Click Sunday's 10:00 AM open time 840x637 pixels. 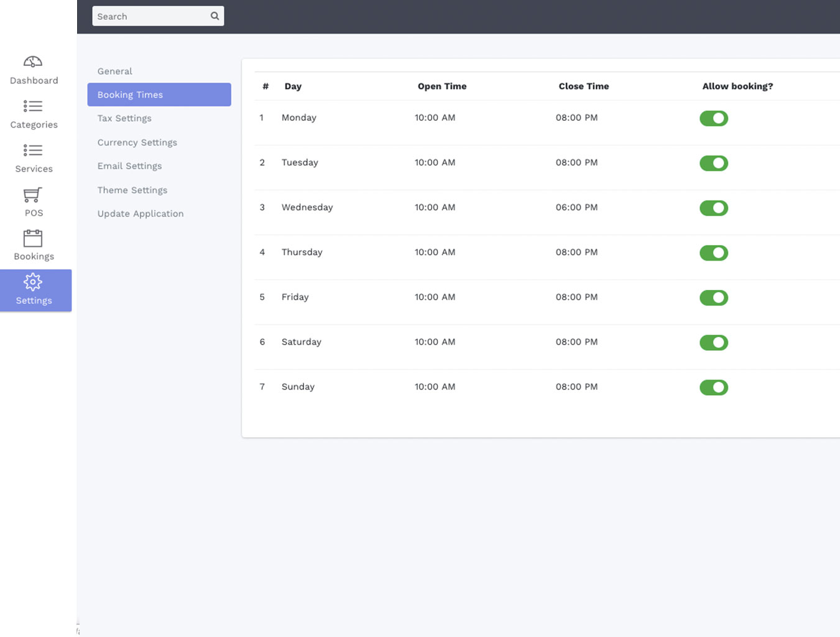pyautogui.click(x=435, y=386)
